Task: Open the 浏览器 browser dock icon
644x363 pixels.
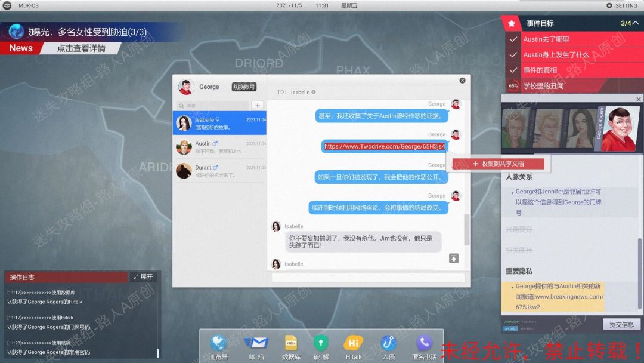Action: 218,343
